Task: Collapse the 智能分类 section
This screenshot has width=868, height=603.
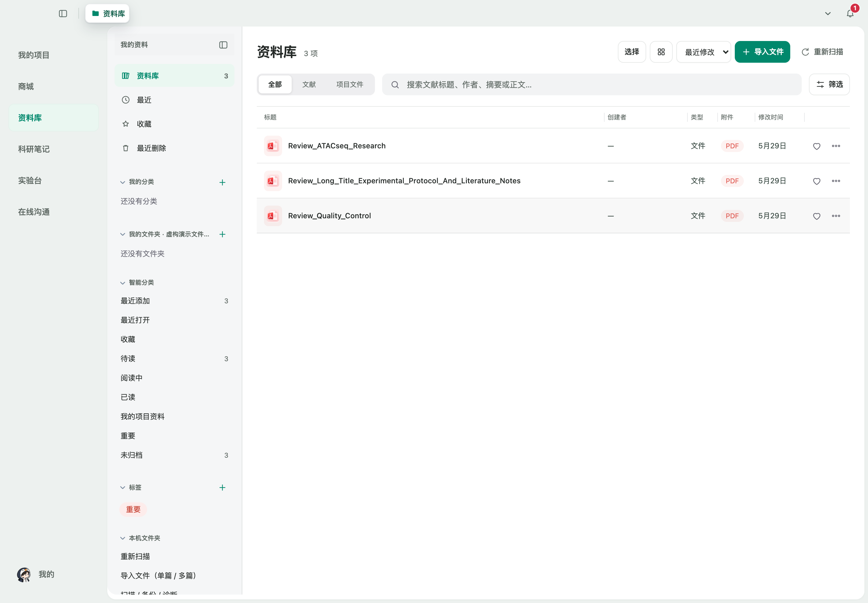Action: (123, 283)
